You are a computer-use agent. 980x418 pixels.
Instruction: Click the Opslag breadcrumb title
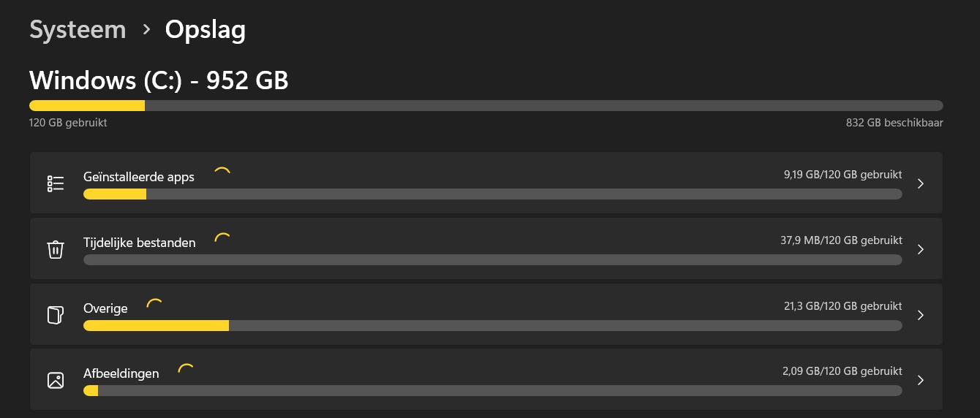tap(205, 30)
